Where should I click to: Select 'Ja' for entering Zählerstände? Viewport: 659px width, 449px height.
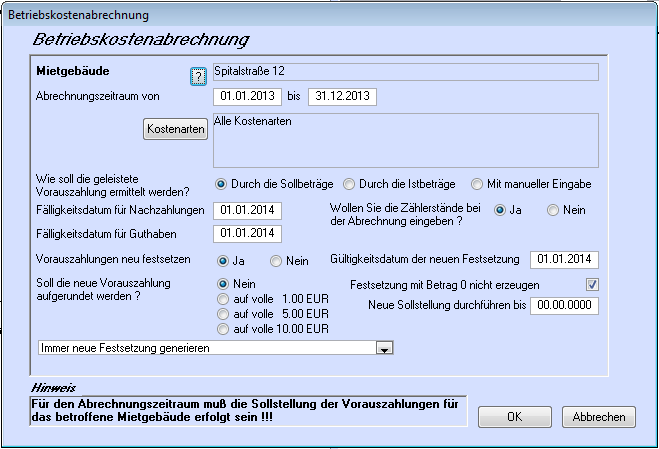click(499, 210)
